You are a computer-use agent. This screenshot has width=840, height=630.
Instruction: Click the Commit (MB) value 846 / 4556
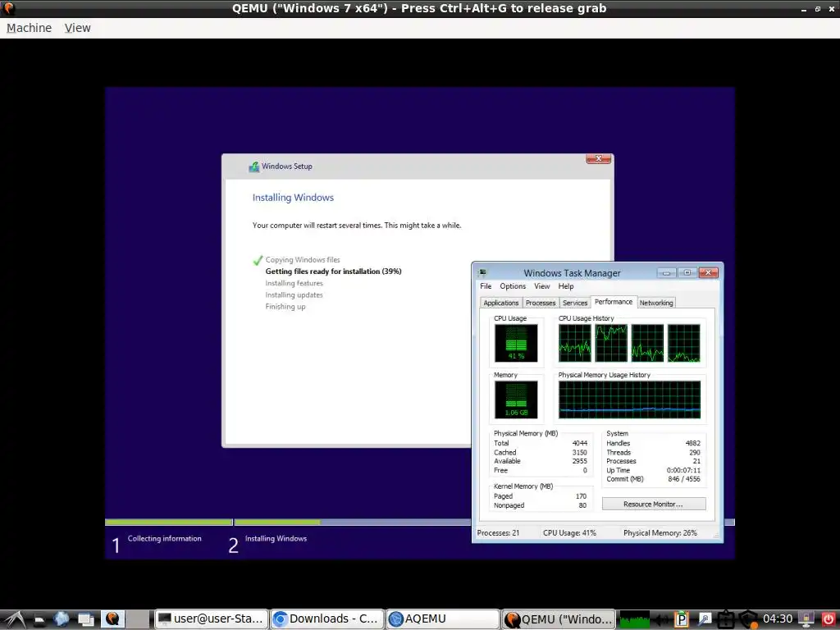[x=684, y=479]
